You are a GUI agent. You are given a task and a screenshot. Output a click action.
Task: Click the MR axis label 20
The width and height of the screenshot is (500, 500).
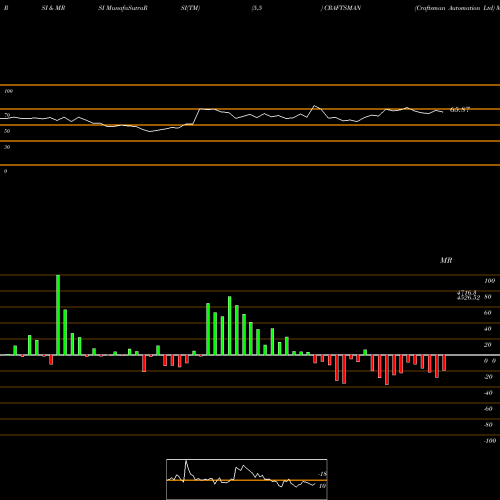click(487, 345)
